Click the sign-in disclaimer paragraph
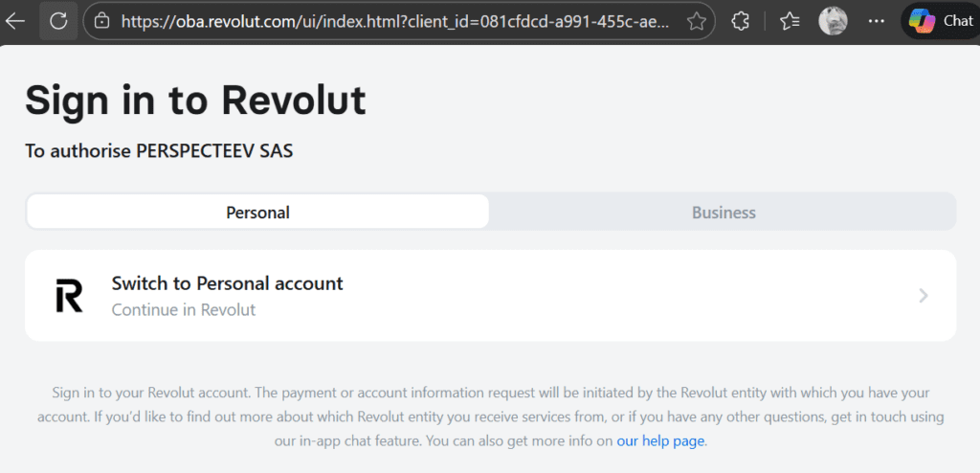Viewport: 980px width, 473px height. tap(490, 417)
